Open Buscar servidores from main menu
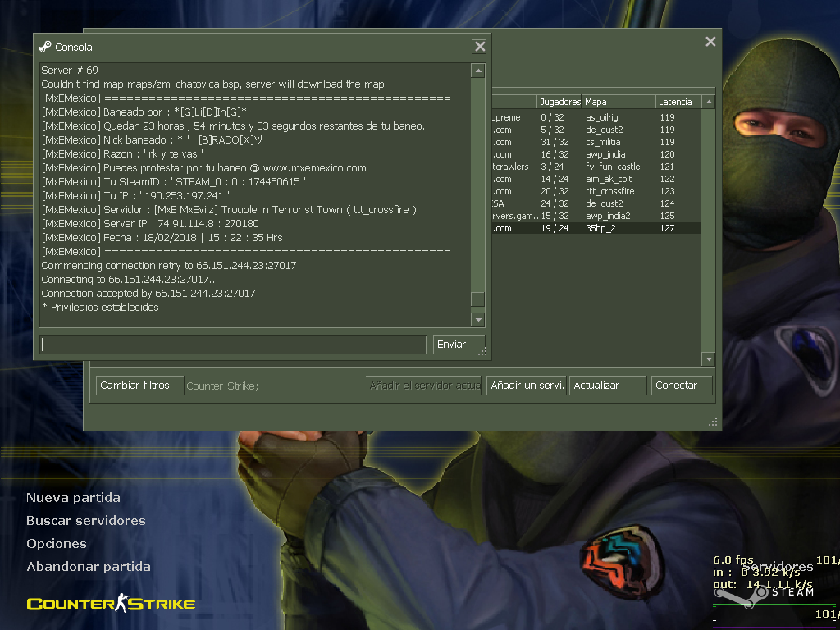Image resolution: width=840 pixels, height=630 pixels. 85,521
